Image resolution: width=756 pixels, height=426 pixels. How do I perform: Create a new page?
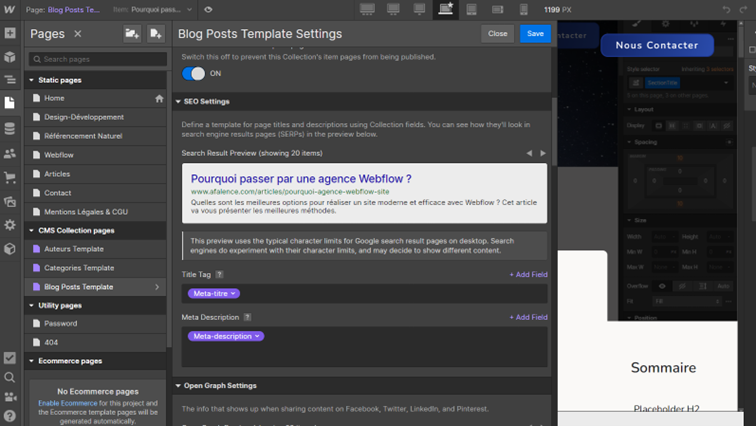(156, 34)
